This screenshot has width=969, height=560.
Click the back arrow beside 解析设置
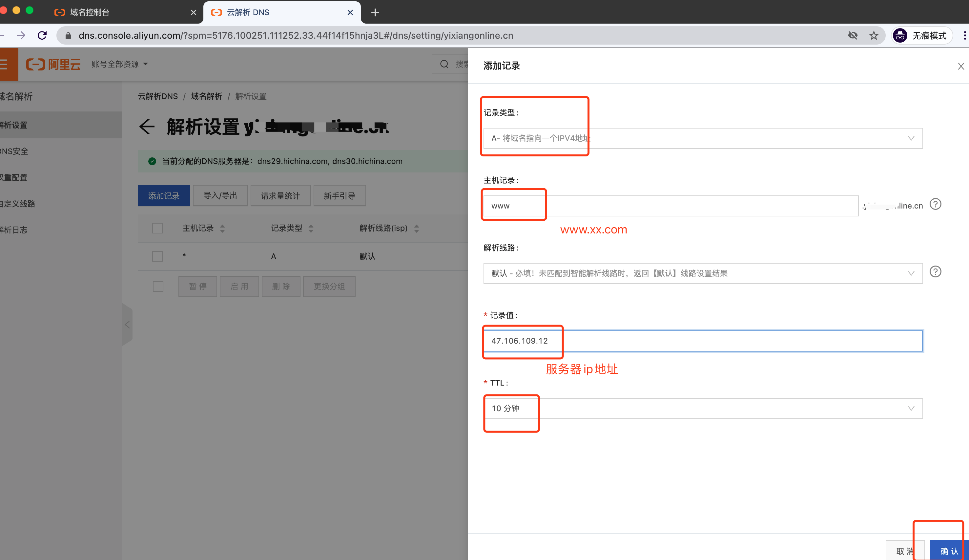click(x=147, y=127)
